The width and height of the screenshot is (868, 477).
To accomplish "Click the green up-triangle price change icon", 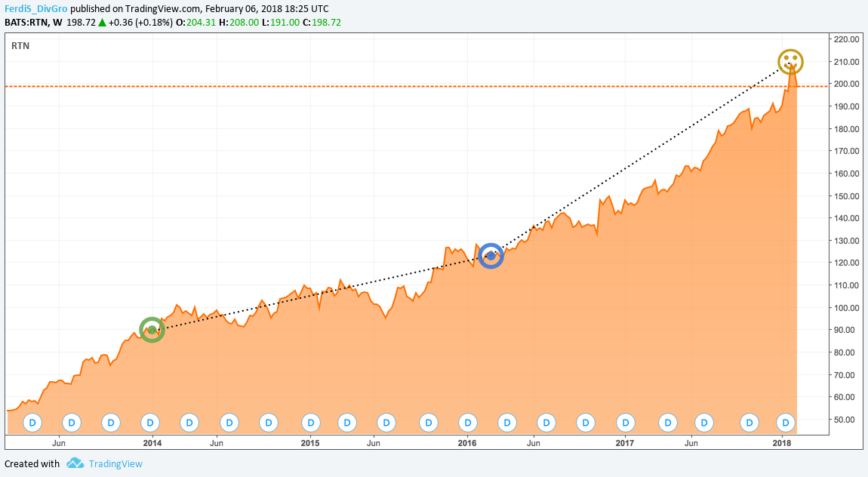I will (102, 23).
